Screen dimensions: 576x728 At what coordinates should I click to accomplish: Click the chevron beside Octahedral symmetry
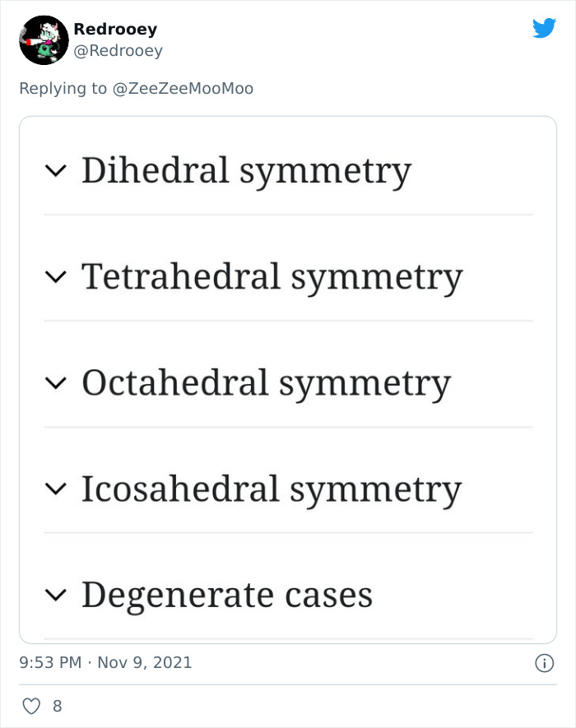[x=56, y=383]
